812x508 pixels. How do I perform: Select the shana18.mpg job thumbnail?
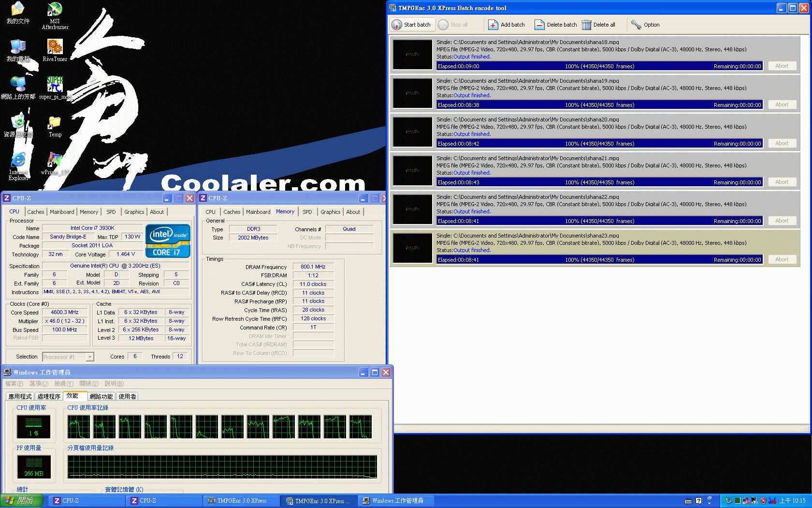coord(412,54)
